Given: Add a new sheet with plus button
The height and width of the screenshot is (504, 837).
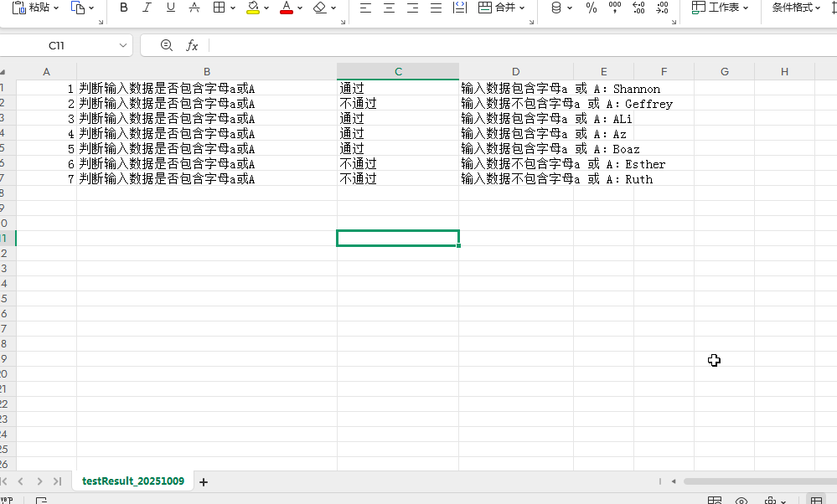Looking at the screenshot, I should [x=204, y=482].
